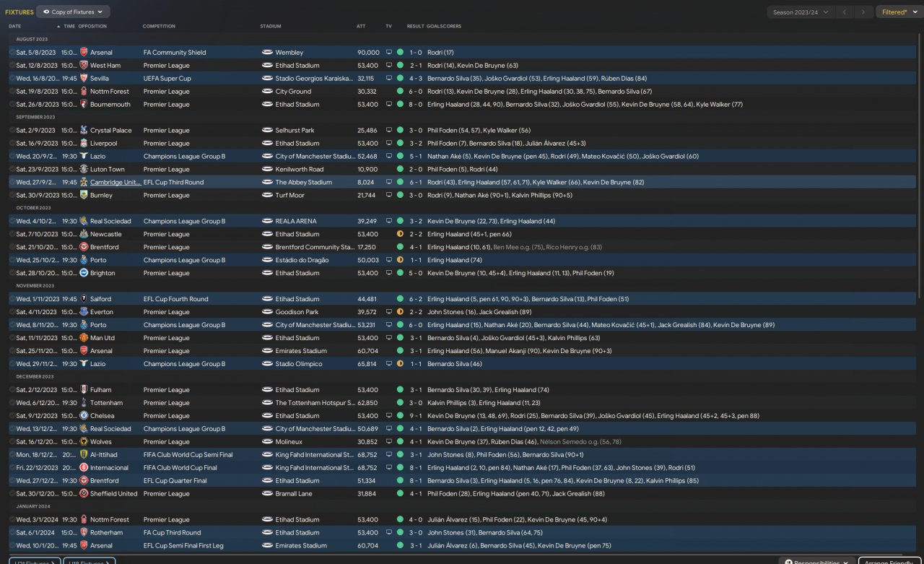Click the Newcastle club badge
The width and height of the screenshot is (924, 564).
[84, 235]
